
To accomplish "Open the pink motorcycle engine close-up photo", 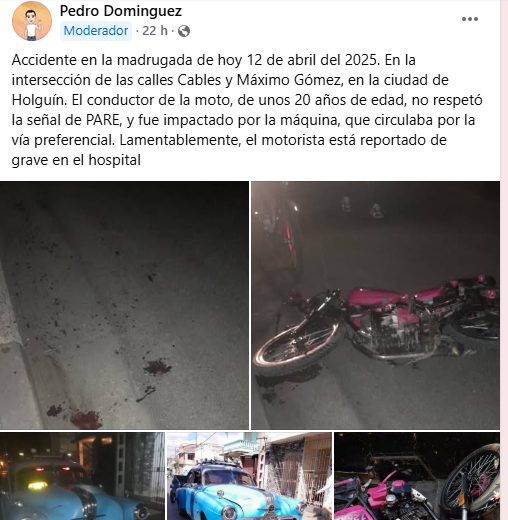I will 417,476.
